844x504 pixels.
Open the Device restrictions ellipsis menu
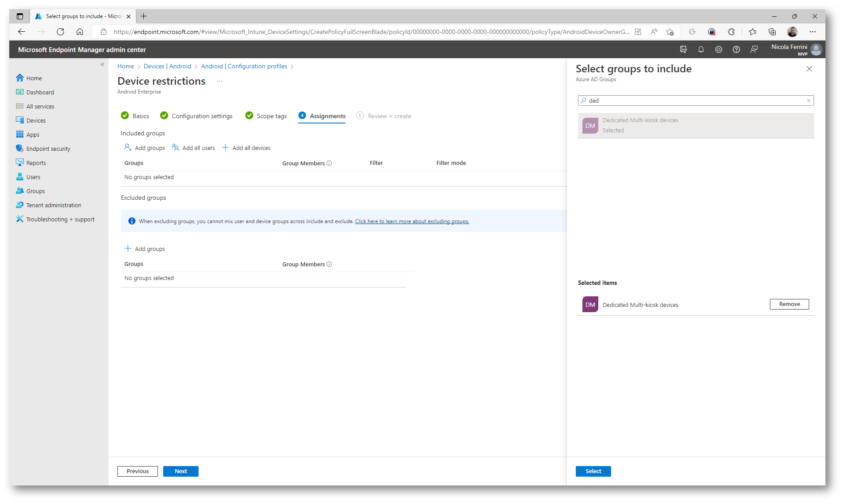pos(220,81)
